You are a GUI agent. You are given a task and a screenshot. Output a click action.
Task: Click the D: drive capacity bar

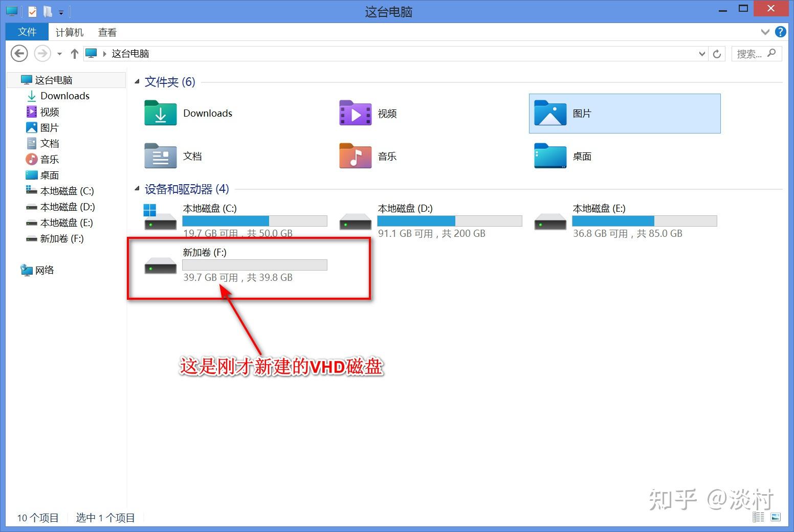[449, 220]
